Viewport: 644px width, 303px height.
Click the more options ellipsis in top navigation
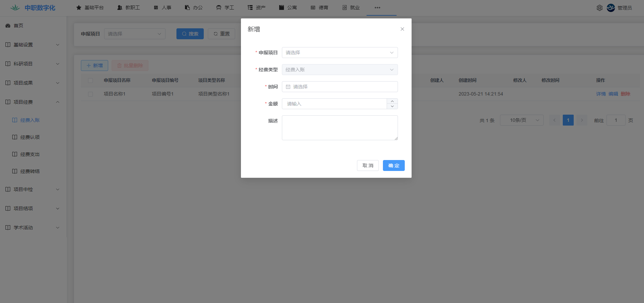tap(377, 8)
